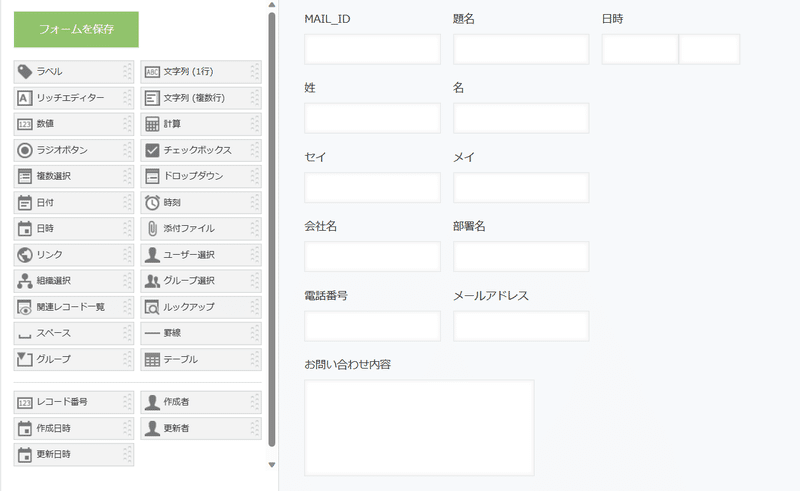This screenshot has height=491, width=800.
Task: Click the 名 input field
Action: click(521, 118)
